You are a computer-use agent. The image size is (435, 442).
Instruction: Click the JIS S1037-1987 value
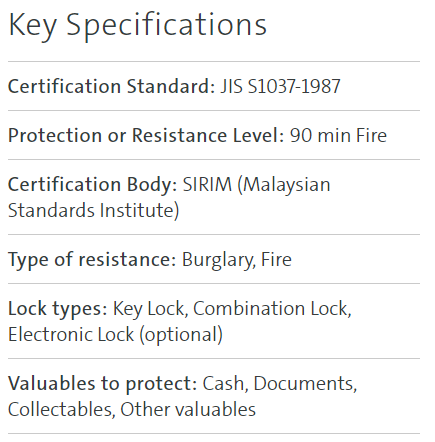280,86
